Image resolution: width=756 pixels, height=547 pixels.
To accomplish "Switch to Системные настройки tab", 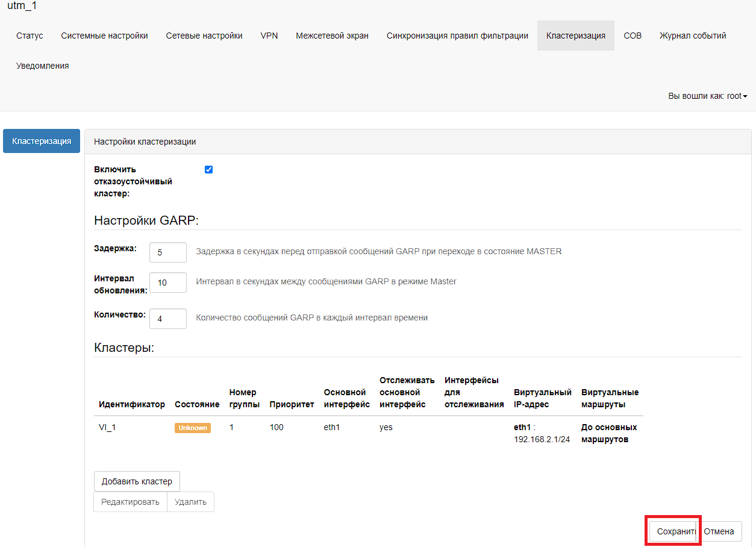I will [104, 36].
